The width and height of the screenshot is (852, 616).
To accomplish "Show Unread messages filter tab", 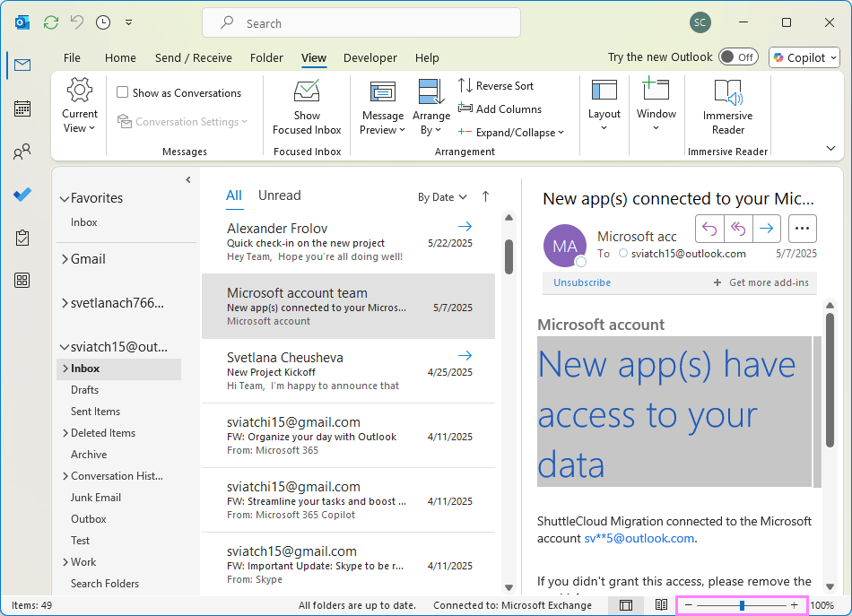I will click(279, 195).
